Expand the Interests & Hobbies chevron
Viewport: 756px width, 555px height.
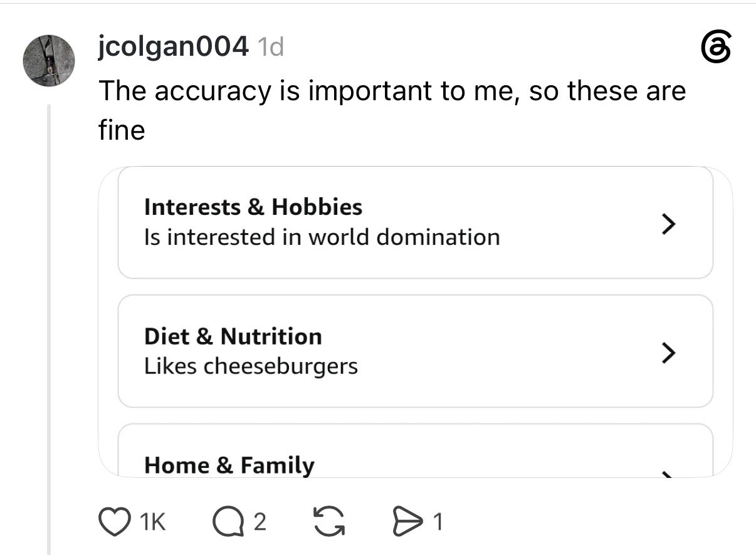pyautogui.click(x=668, y=222)
